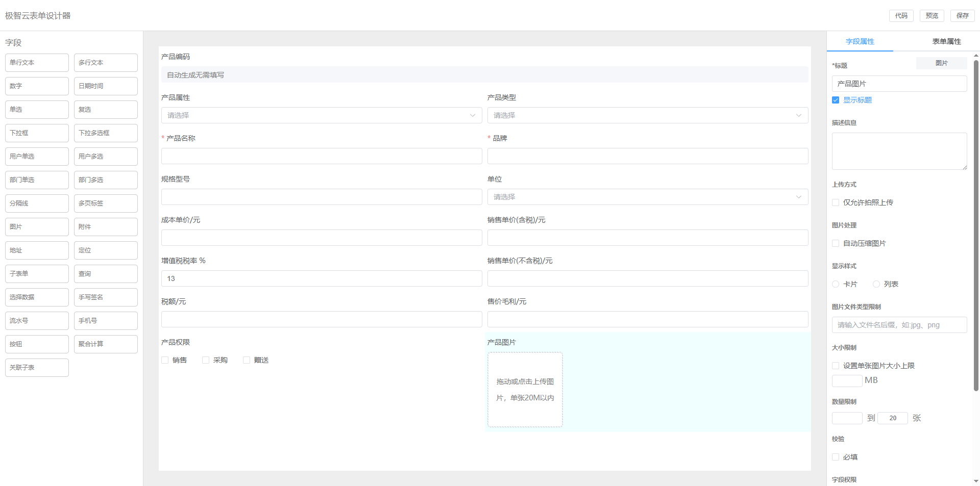
Task: Open the 产品类型 dropdown
Action: point(647,116)
